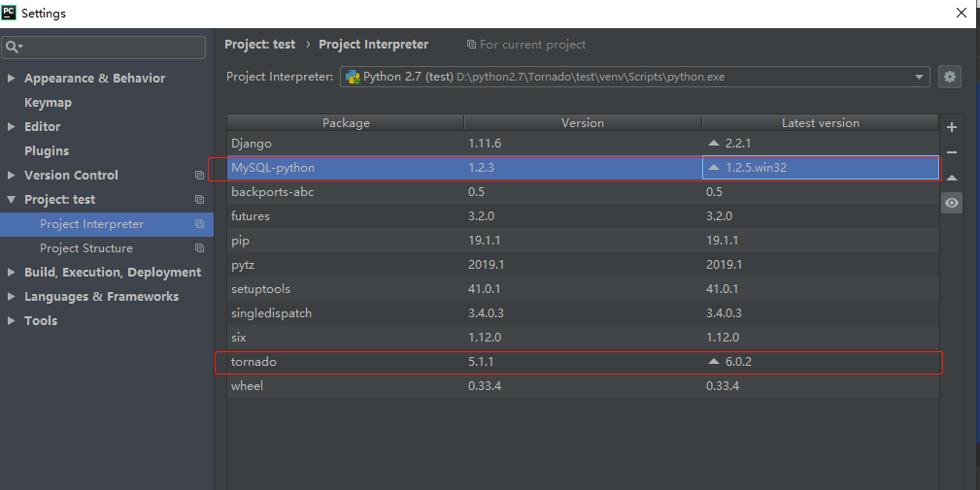The width and height of the screenshot is (980, 490).
Task: Select the wheel package row
Action: pos(583,386)
